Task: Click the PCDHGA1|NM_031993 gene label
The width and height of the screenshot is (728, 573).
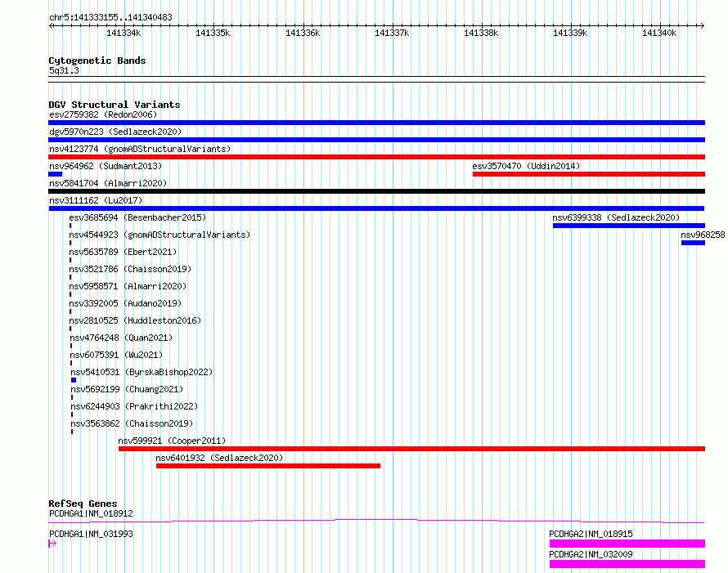Action: [91, 534]
